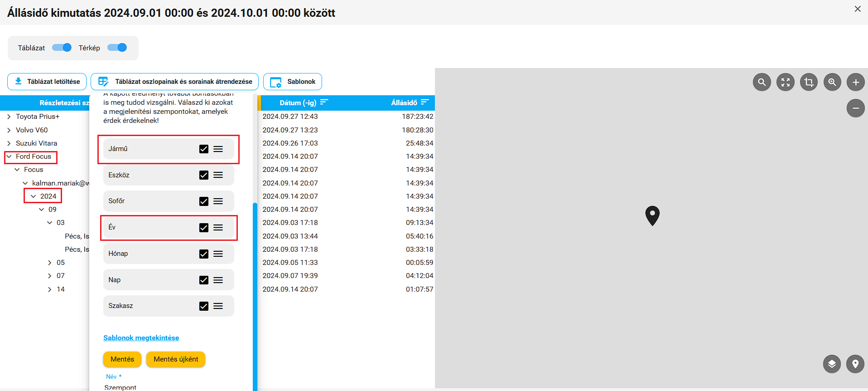Turn off the Térkép toggle
868x391 pixels.
click(x=117, y=48)
